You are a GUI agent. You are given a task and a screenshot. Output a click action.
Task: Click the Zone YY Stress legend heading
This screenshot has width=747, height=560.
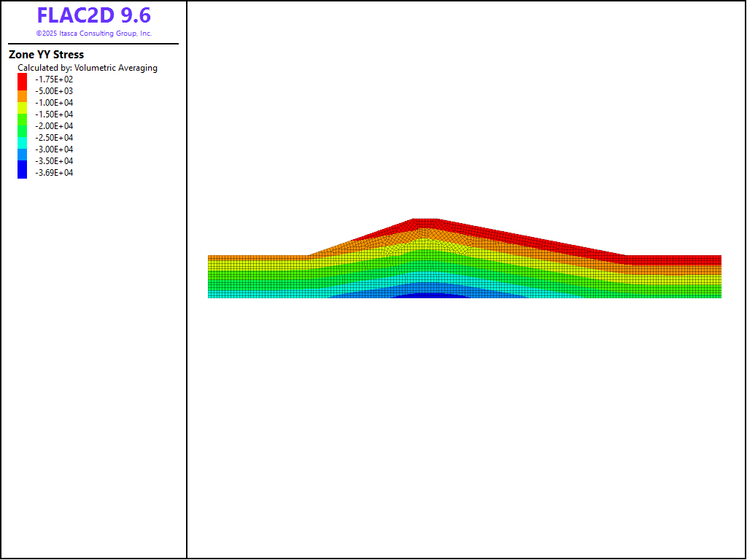click(x=46, y=55)
